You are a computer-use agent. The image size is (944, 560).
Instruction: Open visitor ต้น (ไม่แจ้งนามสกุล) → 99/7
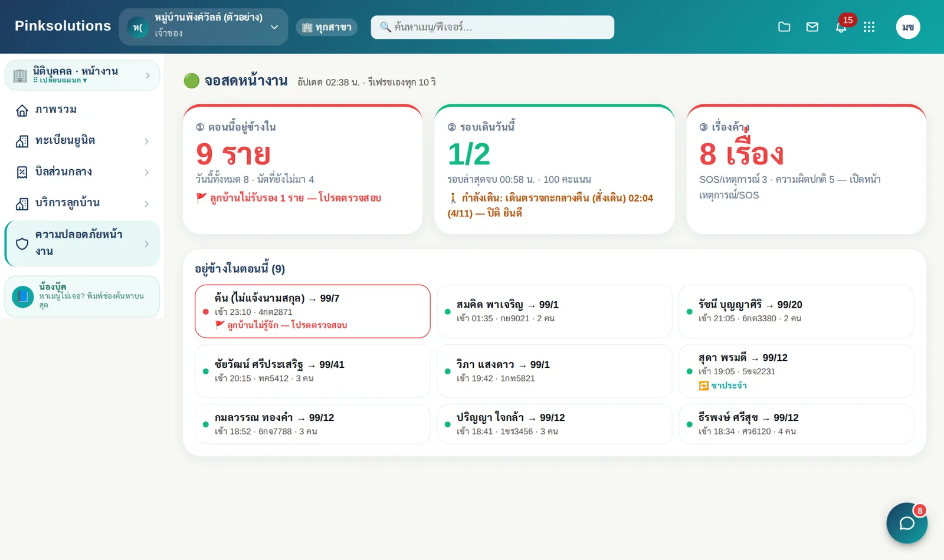tap(313, 311)
